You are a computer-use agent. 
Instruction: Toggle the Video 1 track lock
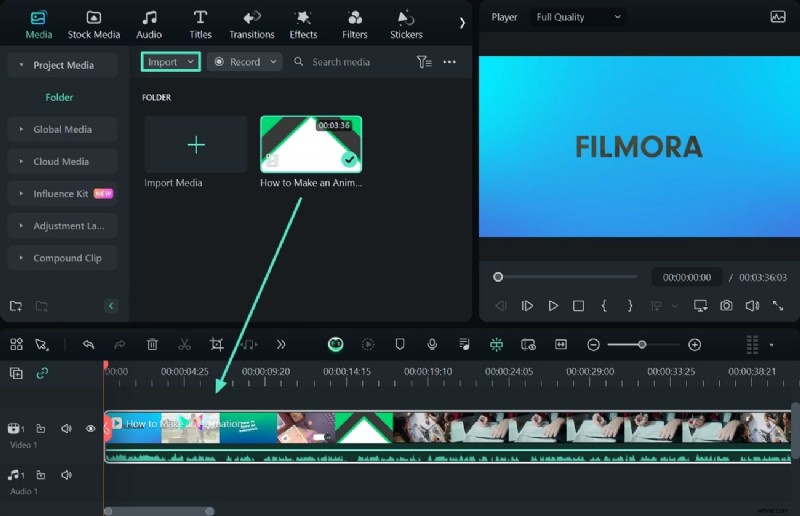point(42,429)
